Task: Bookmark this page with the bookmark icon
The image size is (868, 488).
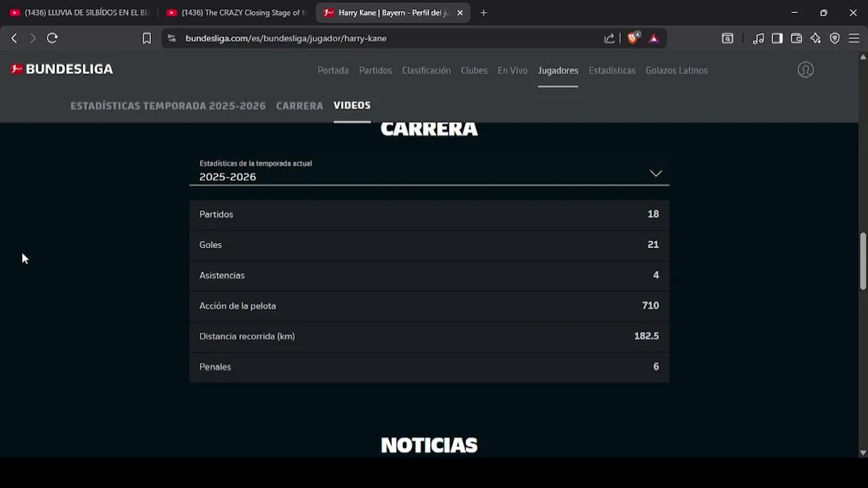Action: coord(146,39)
